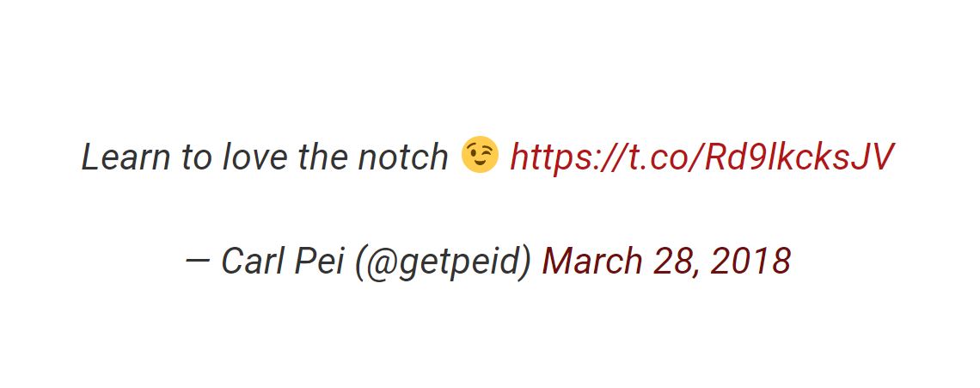The width and height of the screenshot is (980, 388).
Task: Click the opening parenthesis before @getpeid
Action: tap(360, 262)
